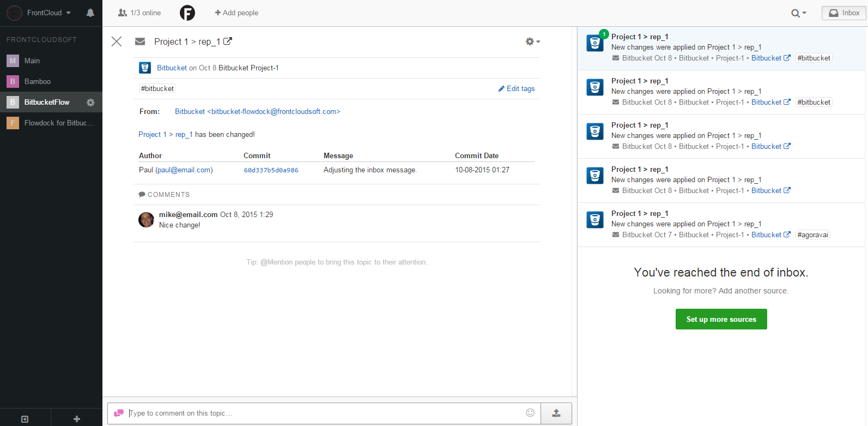
Task: Open commit 60d337b5d0a986
Action: [271, 170]
